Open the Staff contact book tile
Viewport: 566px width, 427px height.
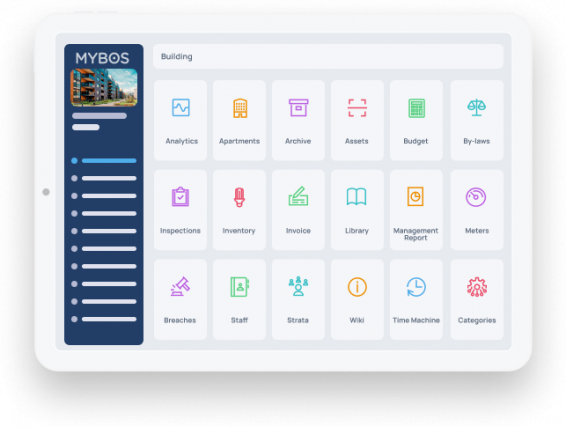point(239,300)
